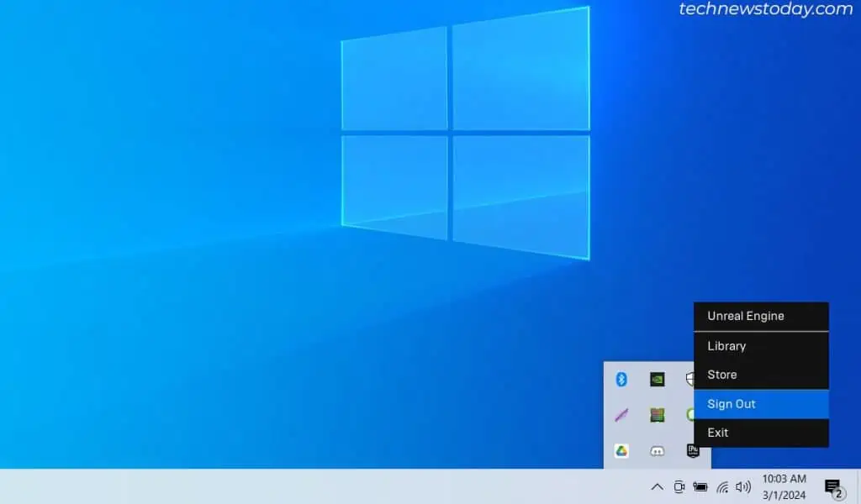
Task: Click the clock to view the calendar
Action: point(784,486)
